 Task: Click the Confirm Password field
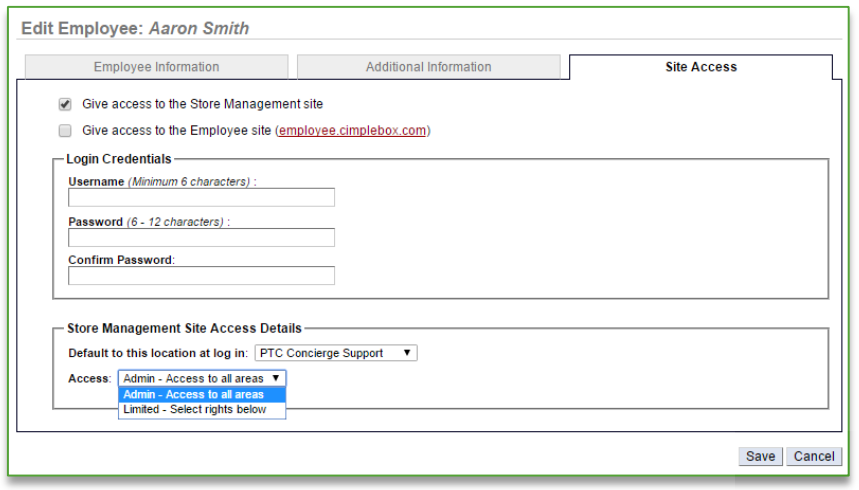point(201,276)
